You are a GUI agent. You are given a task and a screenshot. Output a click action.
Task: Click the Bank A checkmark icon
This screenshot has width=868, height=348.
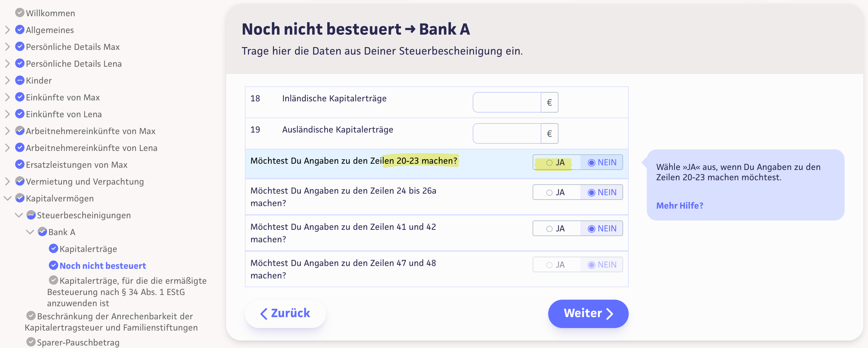pos(42,232)
